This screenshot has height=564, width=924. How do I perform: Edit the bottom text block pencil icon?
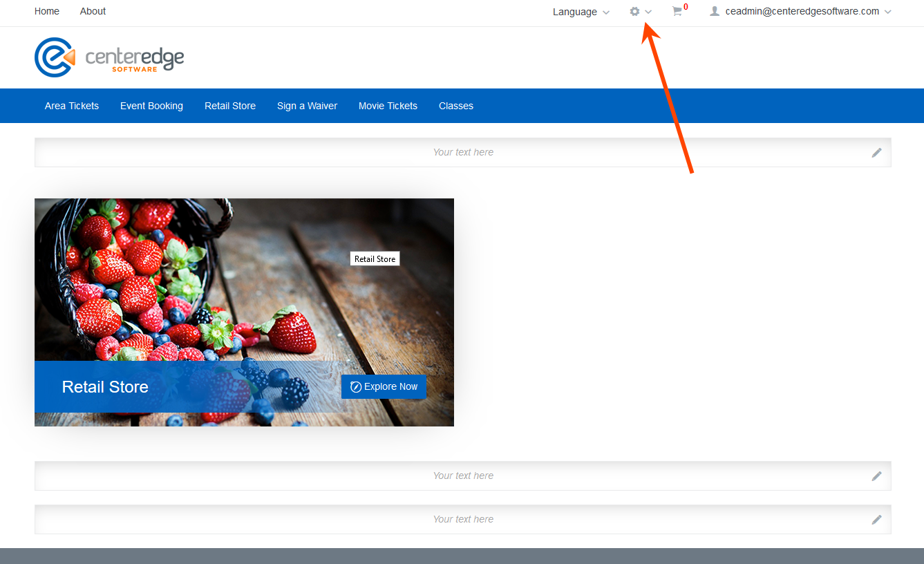tap(876, 520)
